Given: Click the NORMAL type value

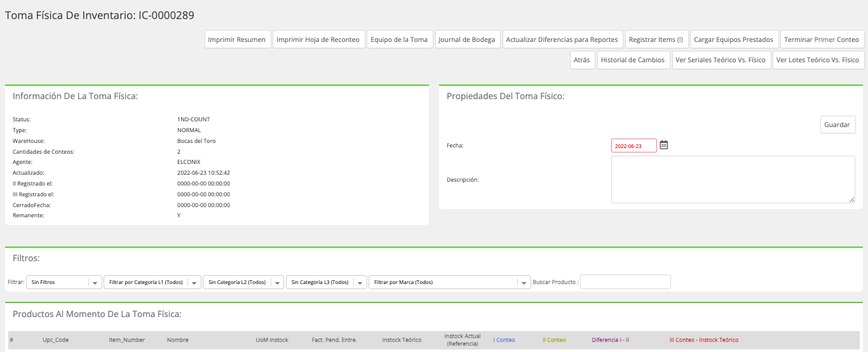Looking at the screenshot, I should (x=189, y=130).
